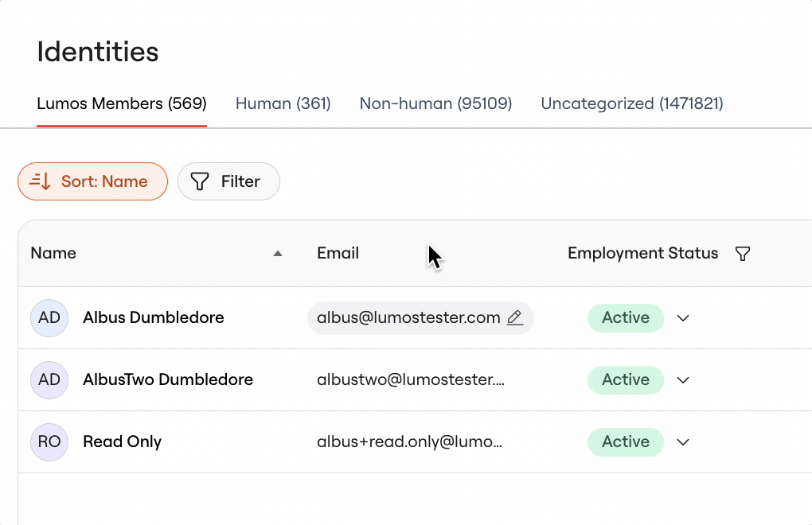Click Active status badge for AlbusTwo Dumbledore
This screenshot has height=525, width=812.
(x=626, y=380)
